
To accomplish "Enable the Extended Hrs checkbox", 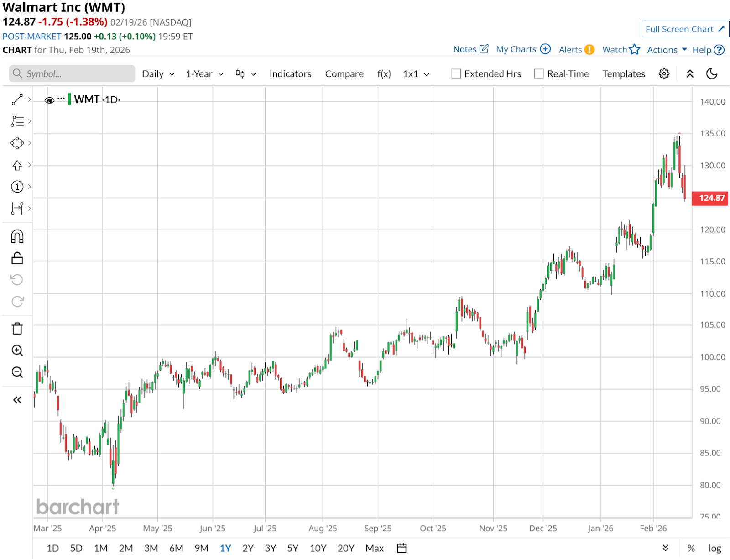I will click(456, 74).
